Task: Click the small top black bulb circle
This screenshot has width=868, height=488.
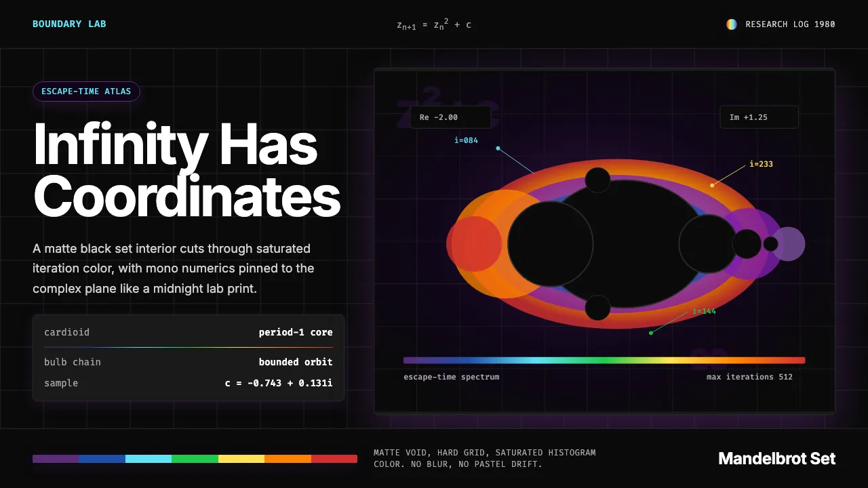Action: tap(597, 180)
